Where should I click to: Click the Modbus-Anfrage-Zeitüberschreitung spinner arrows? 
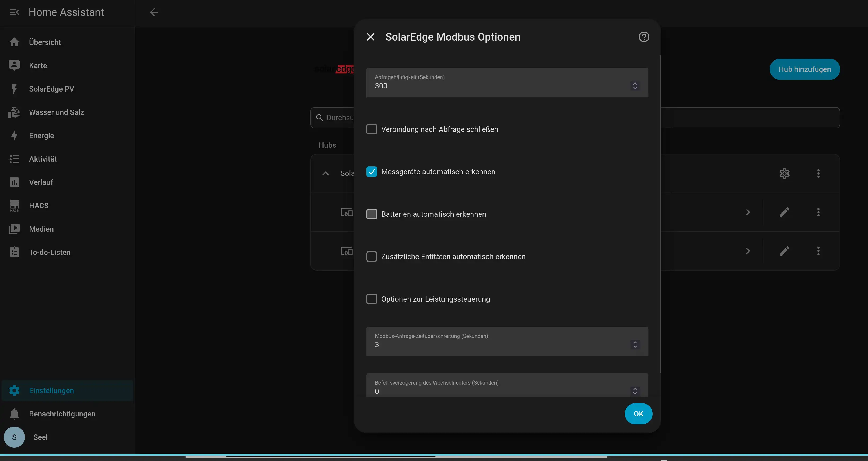coord(635,345)
